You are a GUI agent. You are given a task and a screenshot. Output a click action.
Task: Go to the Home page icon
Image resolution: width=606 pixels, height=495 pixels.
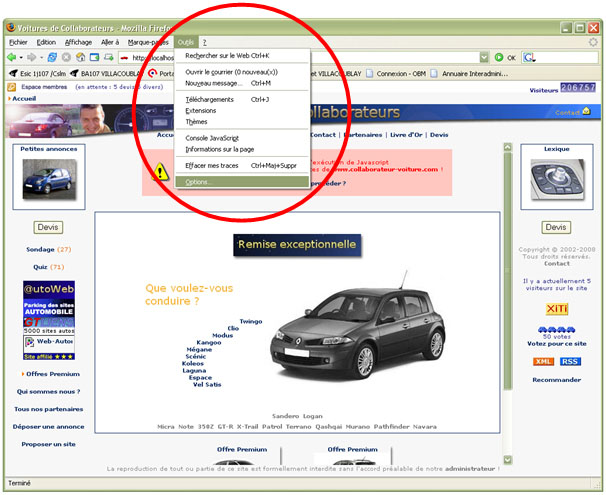click(80, 58)
